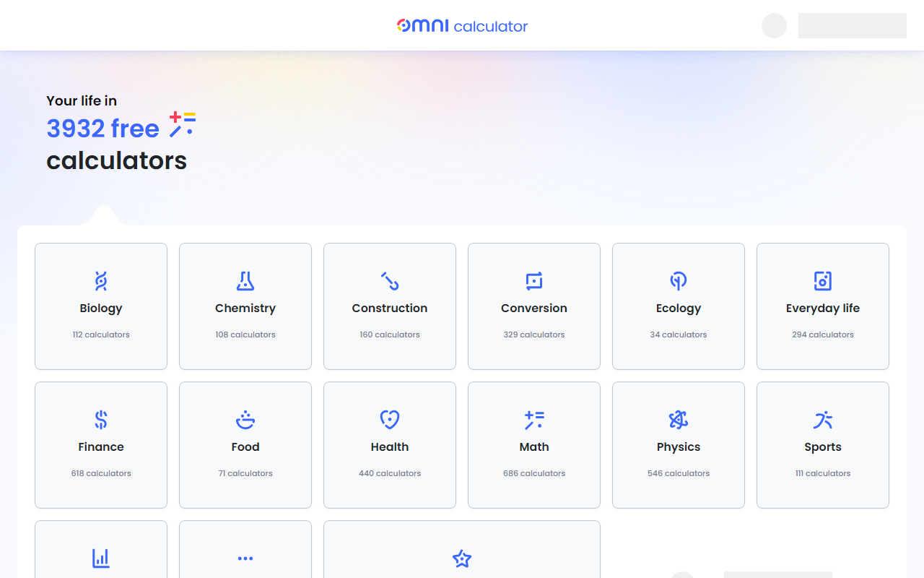Select the star icon card
The height and width of the screenshot is (578, 924).
[462, 549]
